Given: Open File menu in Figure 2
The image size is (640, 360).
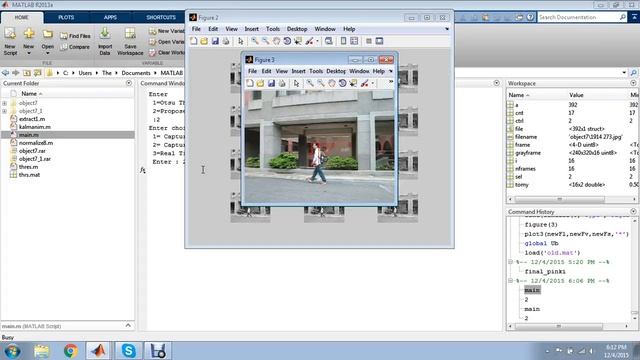Looking at the screenshot, I should pyautogui.click(x=196, y=29).
